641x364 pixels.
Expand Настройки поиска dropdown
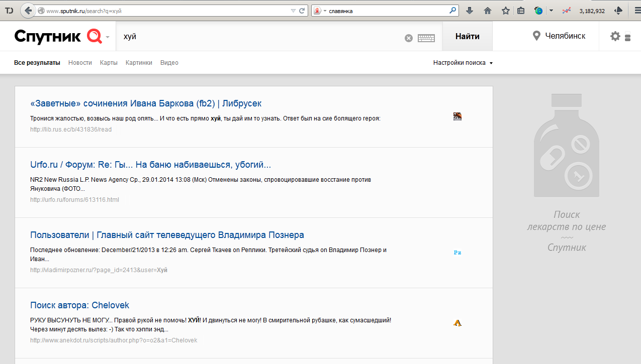click(463, 63)
